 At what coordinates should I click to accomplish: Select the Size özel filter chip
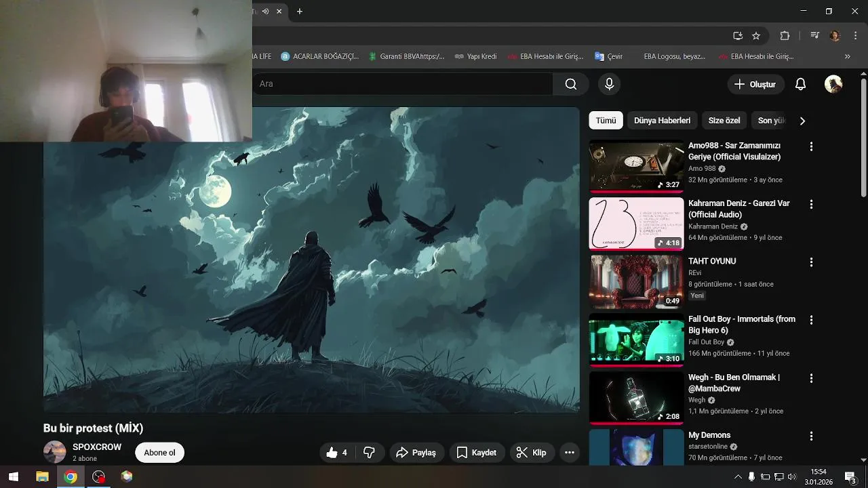tap(724, 121)
